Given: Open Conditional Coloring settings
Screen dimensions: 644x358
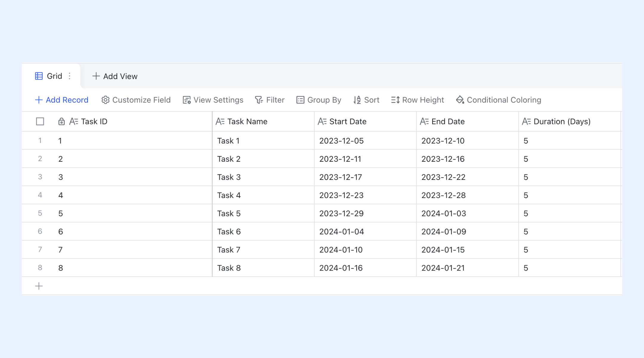Looking at the screenshot, I should coord(499,100).
